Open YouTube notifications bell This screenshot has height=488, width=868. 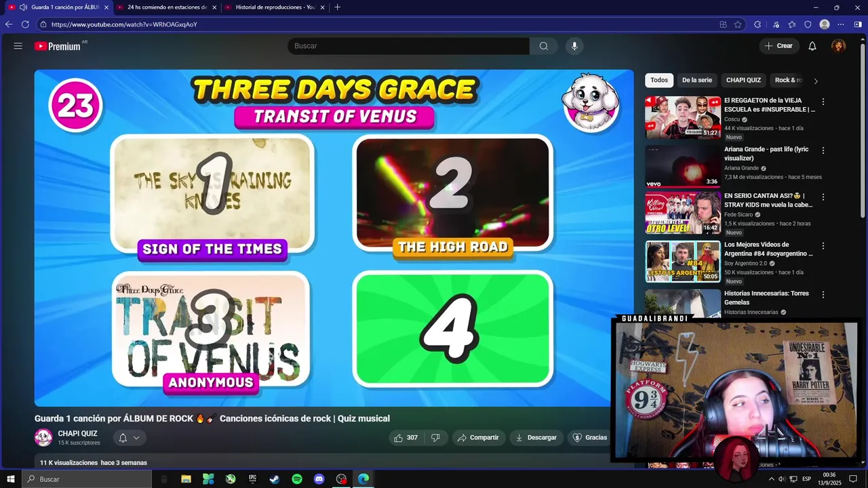pos(812,46)
